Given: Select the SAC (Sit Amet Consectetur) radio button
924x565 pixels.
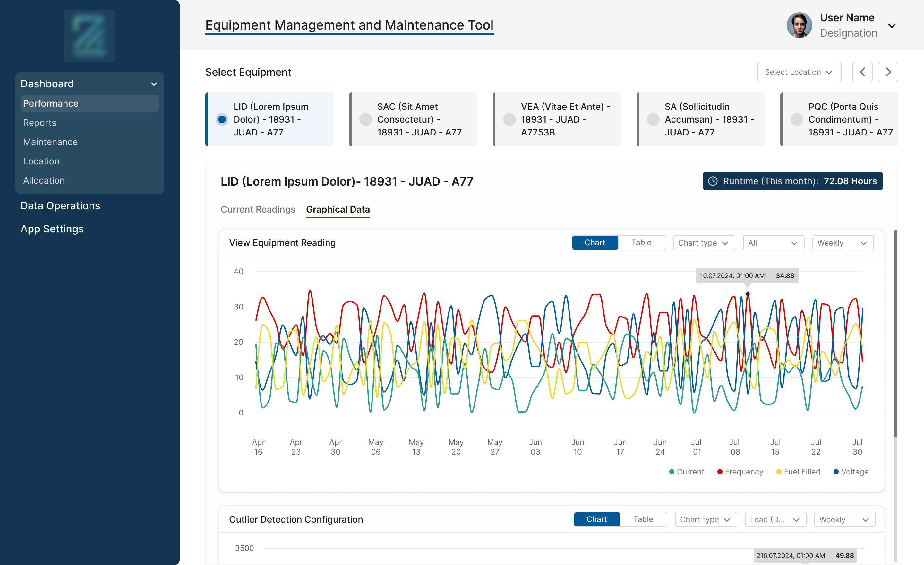Looking at the screenshot, I should (x=365, y=119).
